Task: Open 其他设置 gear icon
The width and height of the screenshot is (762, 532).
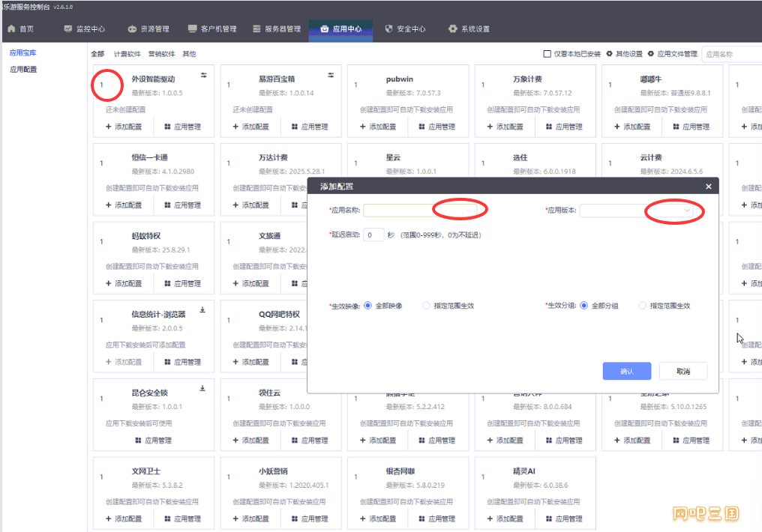Action: (x=609, y=54)
